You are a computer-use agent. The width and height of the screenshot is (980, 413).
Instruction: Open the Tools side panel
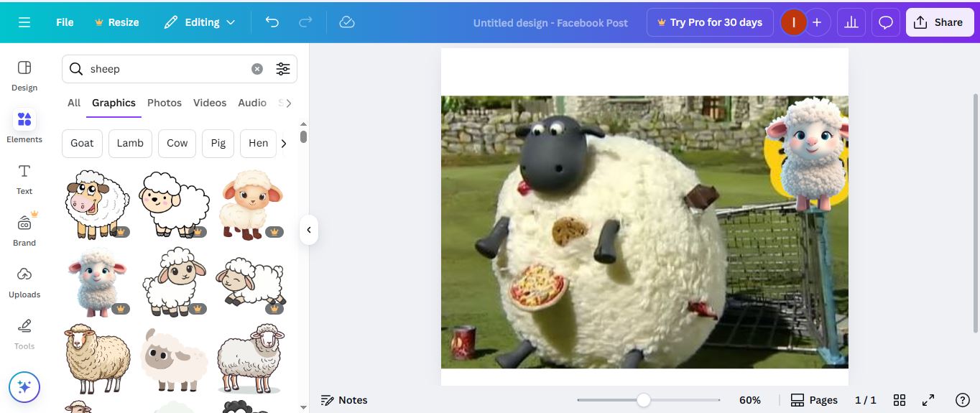coord(24,334)
